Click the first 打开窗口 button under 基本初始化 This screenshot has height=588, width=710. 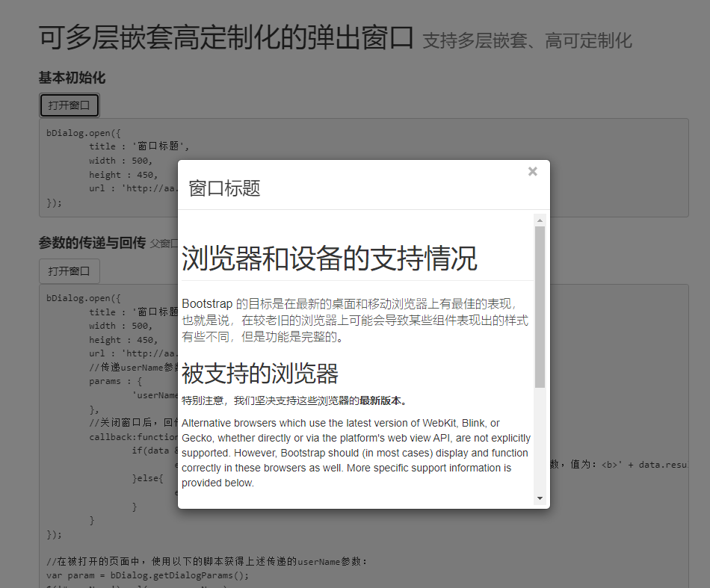(x=70, y=105)
